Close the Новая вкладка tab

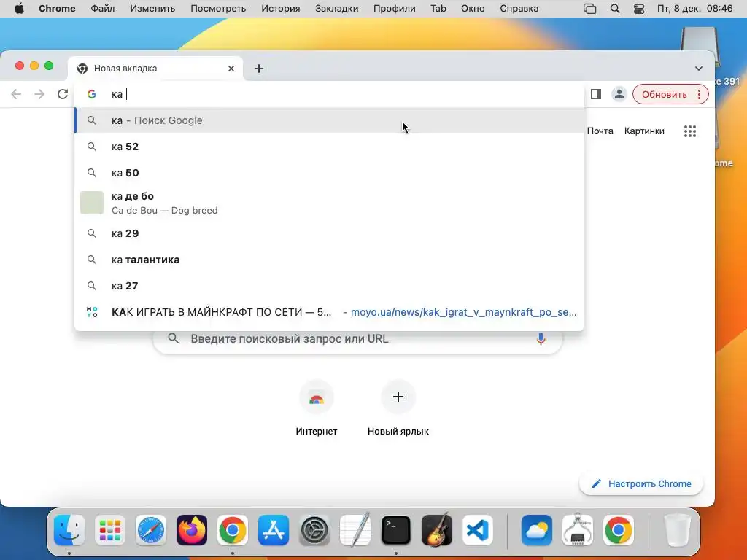click(231, 69)
